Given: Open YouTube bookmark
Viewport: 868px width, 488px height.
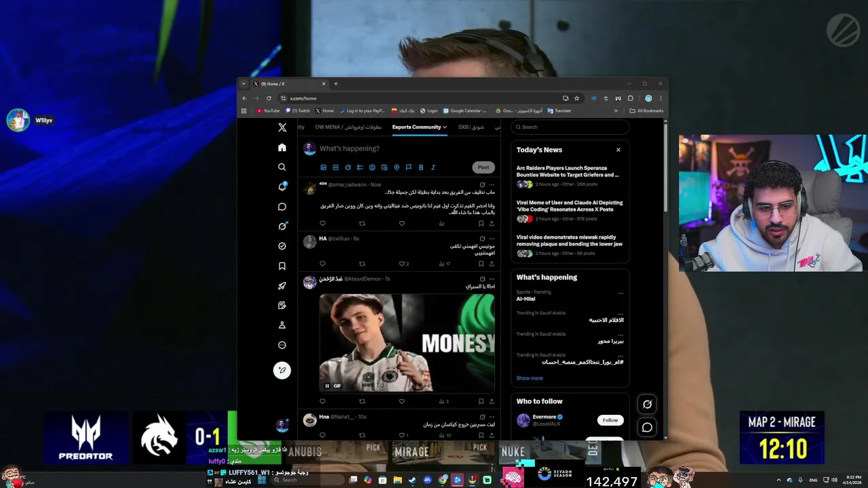Looking at the screenshot, I should click(x=268, y=110).
